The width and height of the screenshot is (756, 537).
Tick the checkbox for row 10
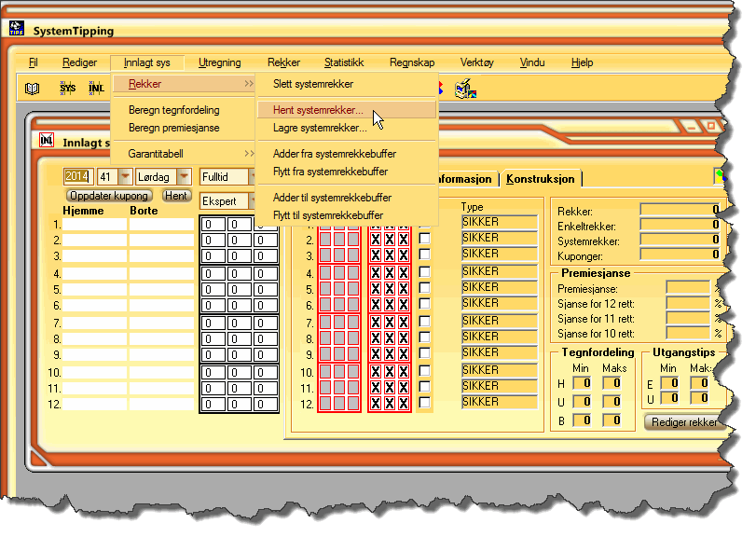pos(424,371)
